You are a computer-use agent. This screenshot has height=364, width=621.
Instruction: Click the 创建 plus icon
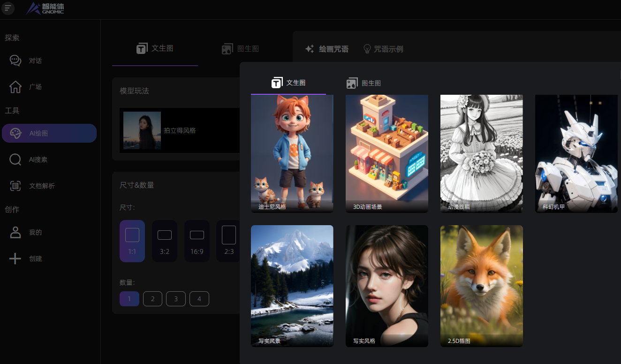click(x=15, y=258)
